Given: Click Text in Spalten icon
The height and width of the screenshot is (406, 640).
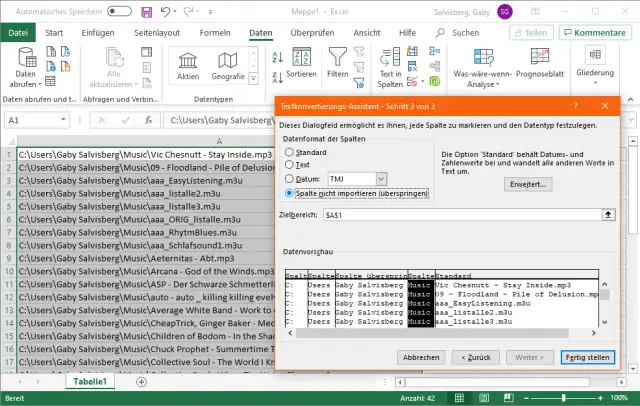Looking at the screenshot, I should (390, 66).
